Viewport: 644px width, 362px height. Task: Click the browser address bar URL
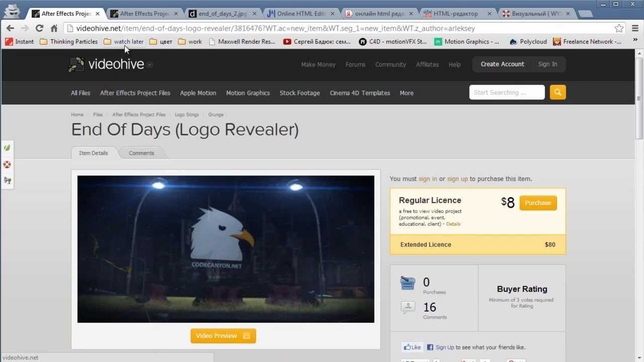pos(276,28)
